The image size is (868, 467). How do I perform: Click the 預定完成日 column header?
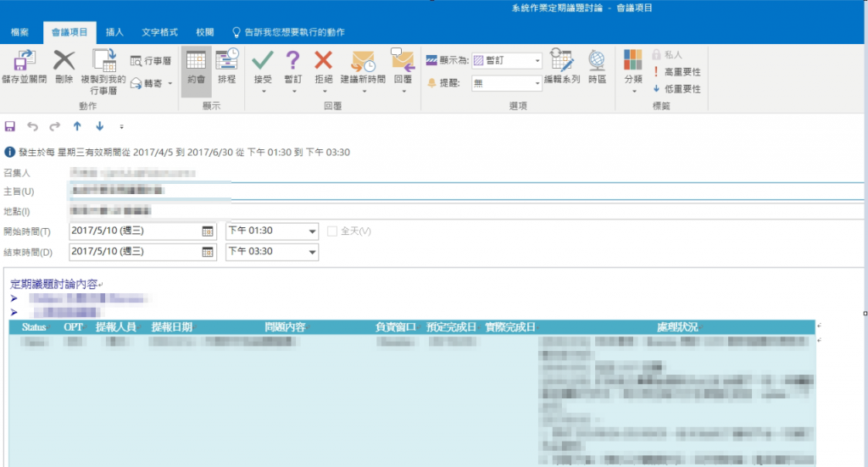pyautogui.click(x=451, y=327)
